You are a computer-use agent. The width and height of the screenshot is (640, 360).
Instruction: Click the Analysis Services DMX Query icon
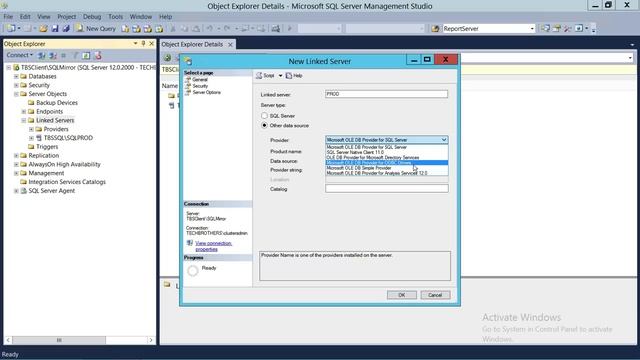pyautogui.click(x=148, y=29)
